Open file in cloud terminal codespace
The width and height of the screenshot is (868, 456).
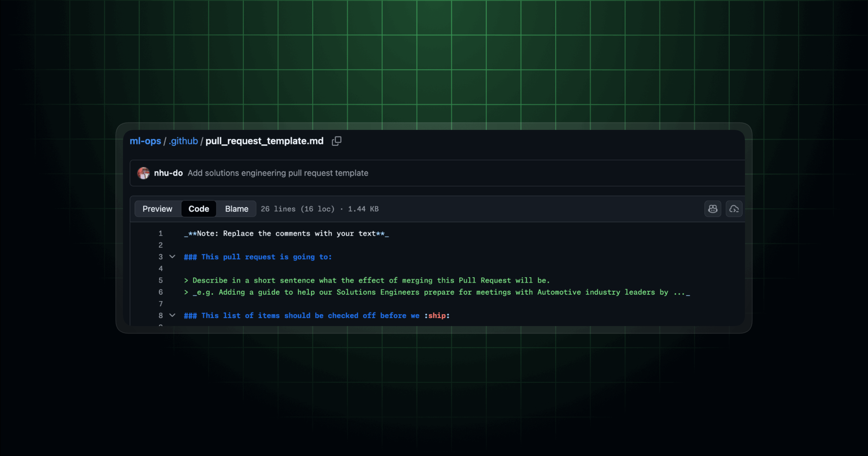pos(734,209)
